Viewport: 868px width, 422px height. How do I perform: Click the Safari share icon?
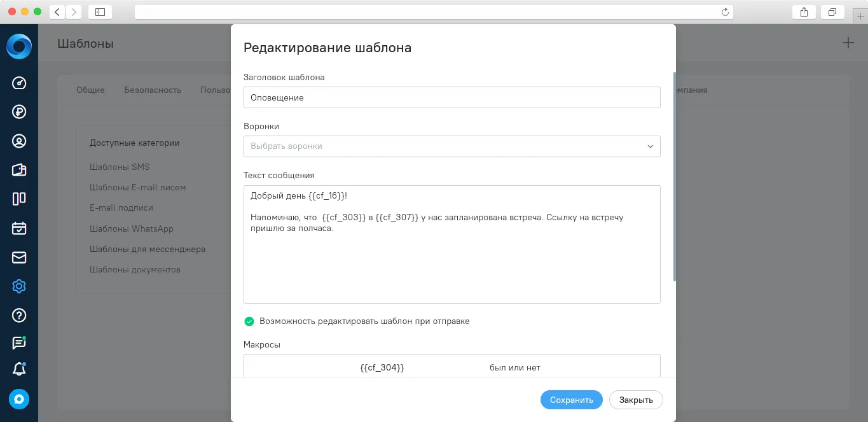pos(804,11)
